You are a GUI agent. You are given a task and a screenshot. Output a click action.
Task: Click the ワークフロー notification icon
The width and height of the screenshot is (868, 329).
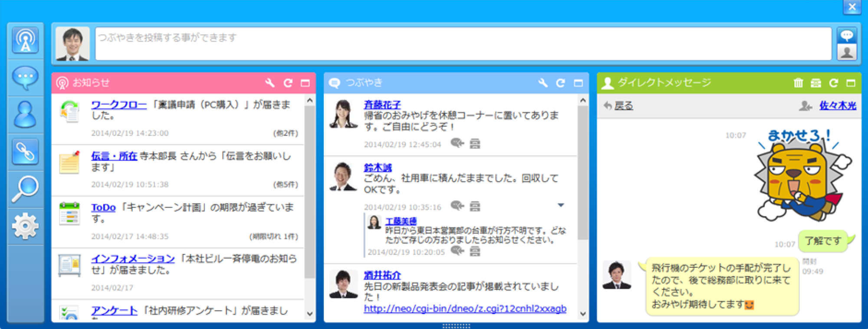pyautogui.click(x=69, y=111)
